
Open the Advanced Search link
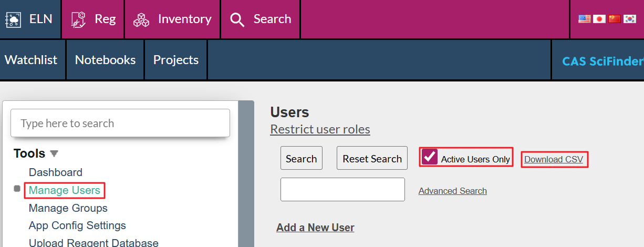coord(452,191)
